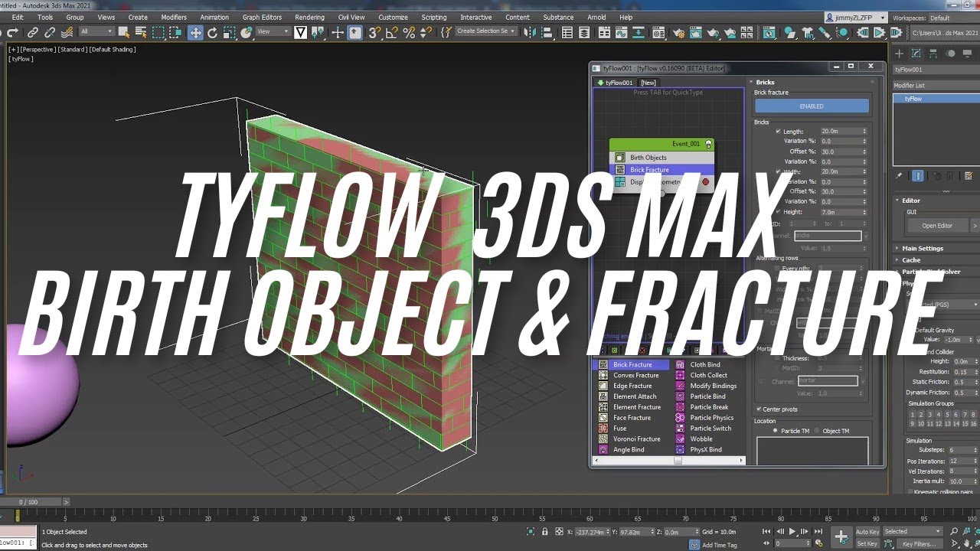Toggle the Selection Lock padlock icon
Image resolution: width=980 pixels, height=551 pixels.
544,531
